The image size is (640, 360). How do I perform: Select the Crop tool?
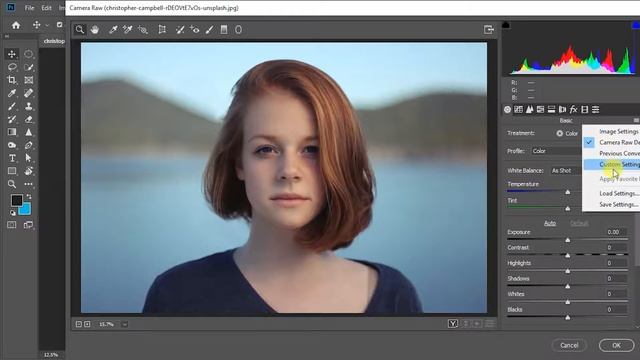12,80
